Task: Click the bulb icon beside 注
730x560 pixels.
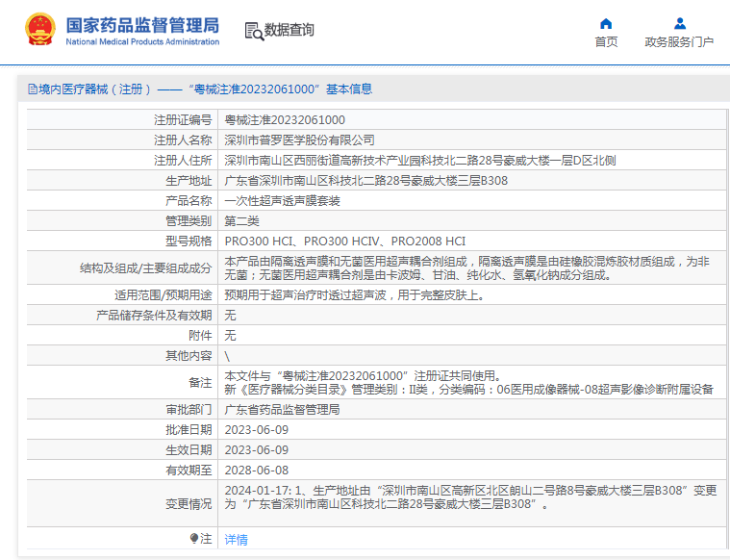Action: [194, 539]
